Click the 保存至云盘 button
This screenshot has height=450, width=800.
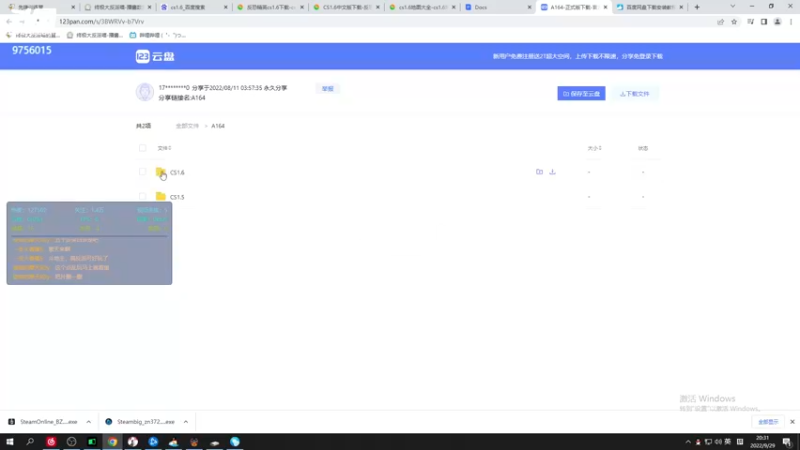(x=581, y=93)
